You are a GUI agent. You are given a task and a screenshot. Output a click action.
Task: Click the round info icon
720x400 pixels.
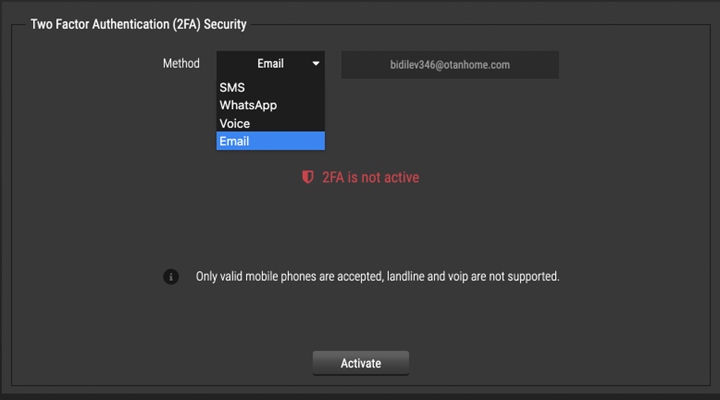pyautogui.click(x=171, y=276)
